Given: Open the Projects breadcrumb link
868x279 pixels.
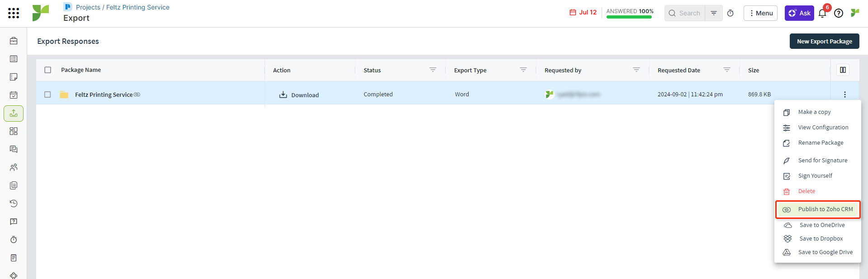Looking at the screenshot, I should (x=88, y=7).
